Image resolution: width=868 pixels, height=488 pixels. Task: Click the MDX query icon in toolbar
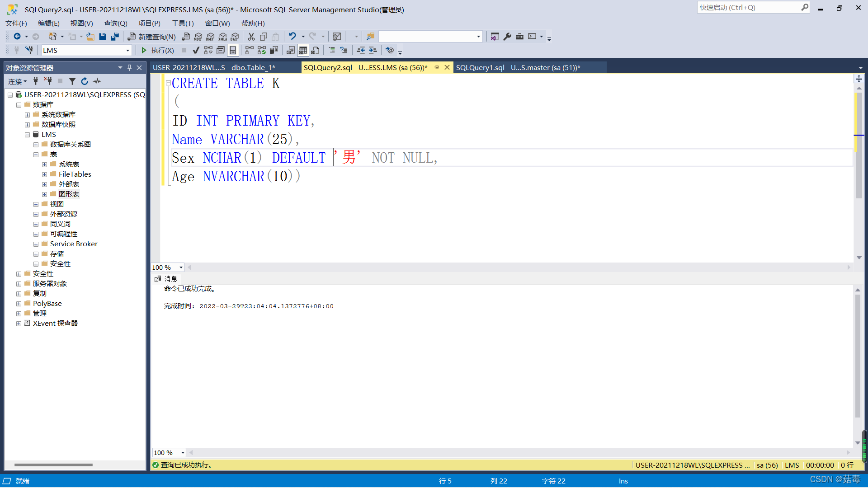coord(198,37)
